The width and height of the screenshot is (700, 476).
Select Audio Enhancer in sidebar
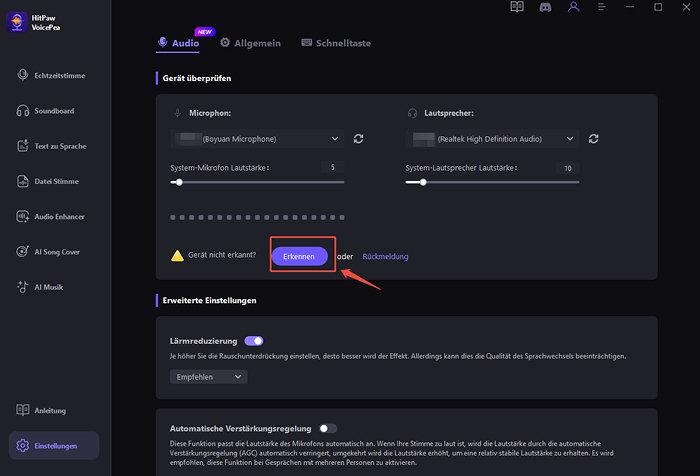click(54, 217)
